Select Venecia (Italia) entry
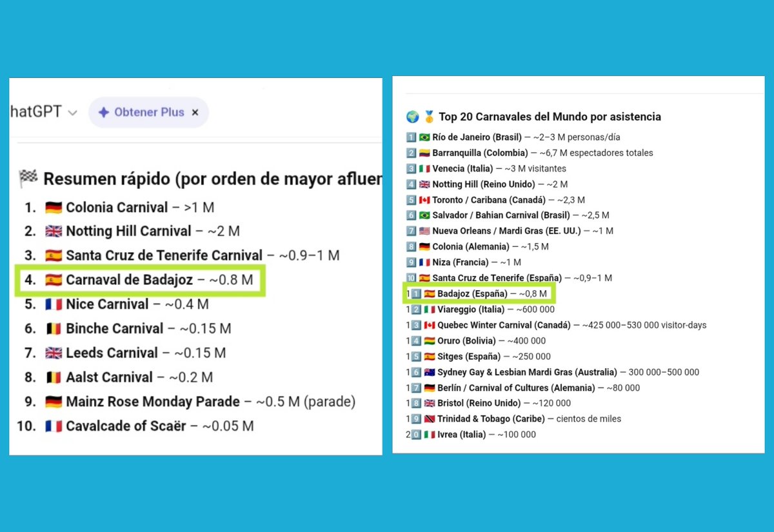The image size is (774, 532). (x=499, y=168)
